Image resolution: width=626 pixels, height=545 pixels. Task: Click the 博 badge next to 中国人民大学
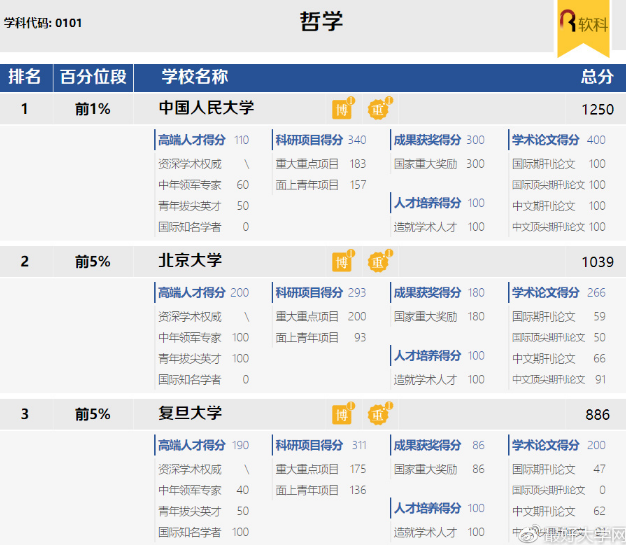click(343, 108)
